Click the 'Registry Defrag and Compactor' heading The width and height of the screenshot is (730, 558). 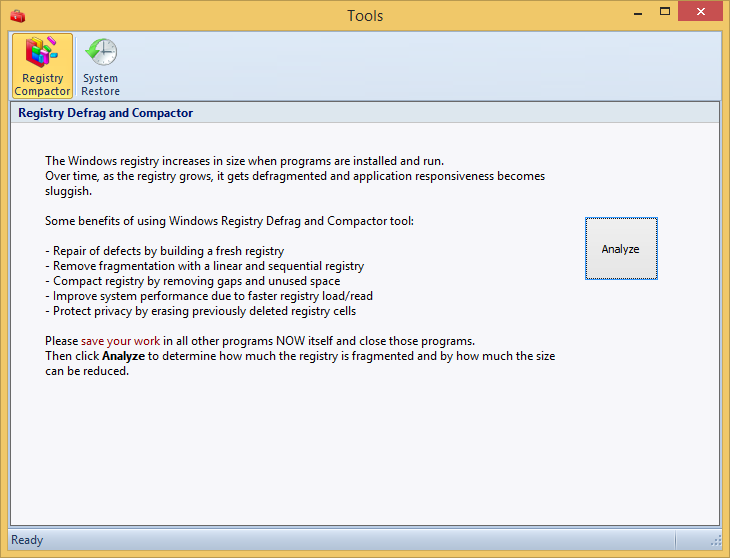[105, 113]
